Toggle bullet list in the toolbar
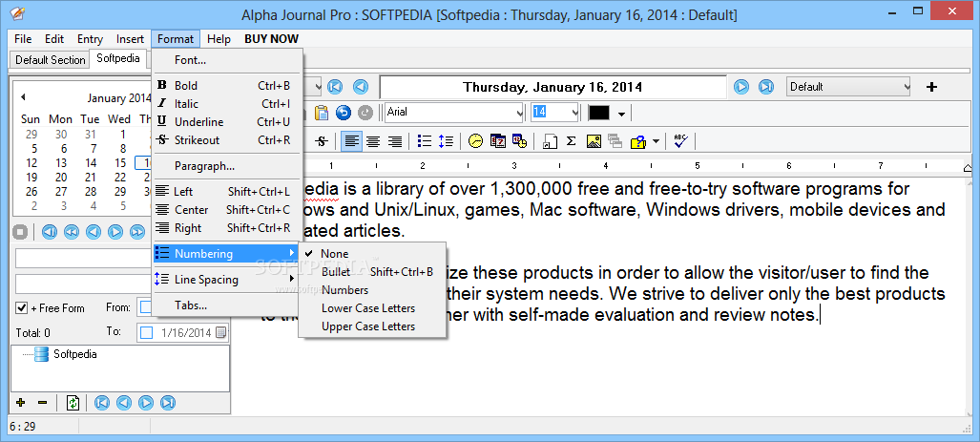 pos(425,141)
